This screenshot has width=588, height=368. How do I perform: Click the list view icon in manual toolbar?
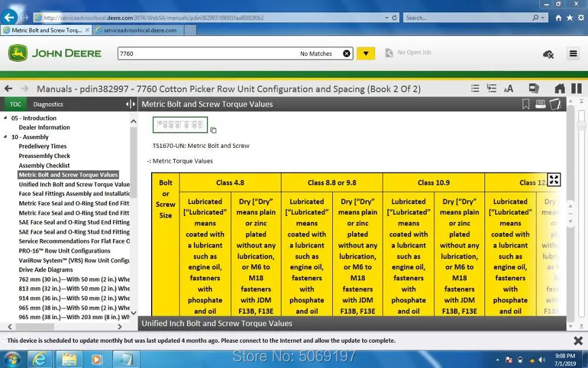(x=475, y=88)
